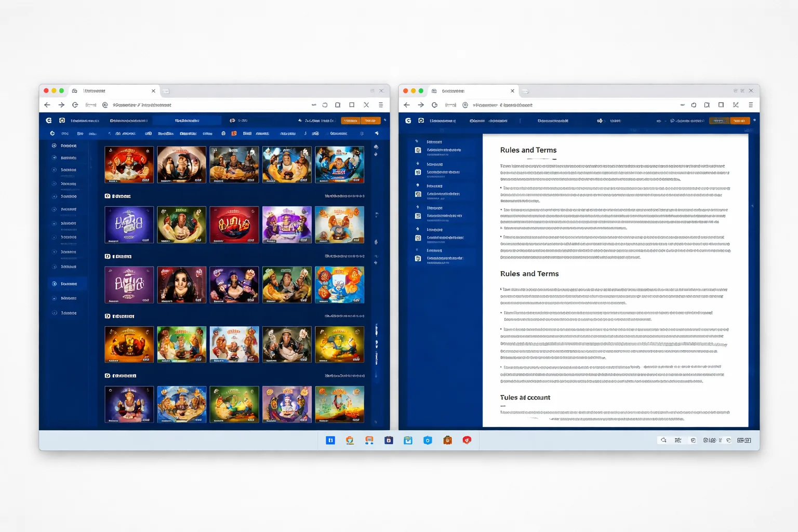The image size is (798, 532).
Task: Open the orange briefcase app in the taskbar
Action: click(447, 440)
